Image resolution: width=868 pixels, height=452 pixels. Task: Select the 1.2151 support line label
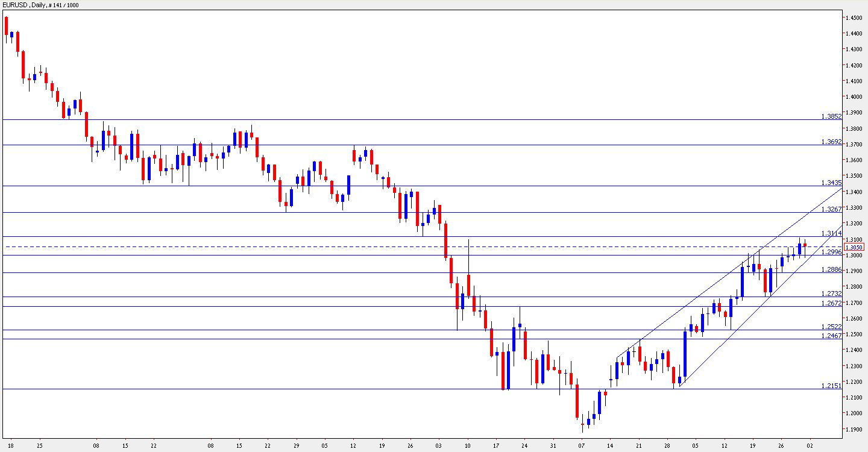(831, 386)
